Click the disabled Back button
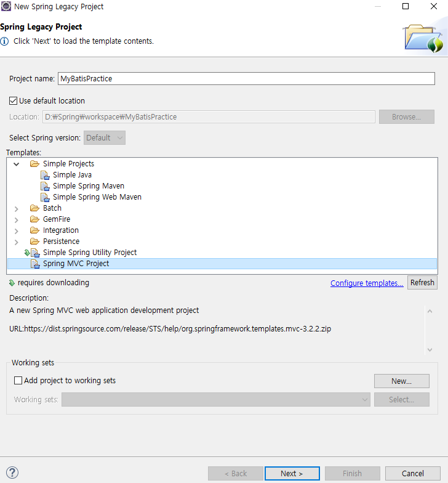Image resolution: width=448 pixels, height=483 pixels. coord(235,473)
